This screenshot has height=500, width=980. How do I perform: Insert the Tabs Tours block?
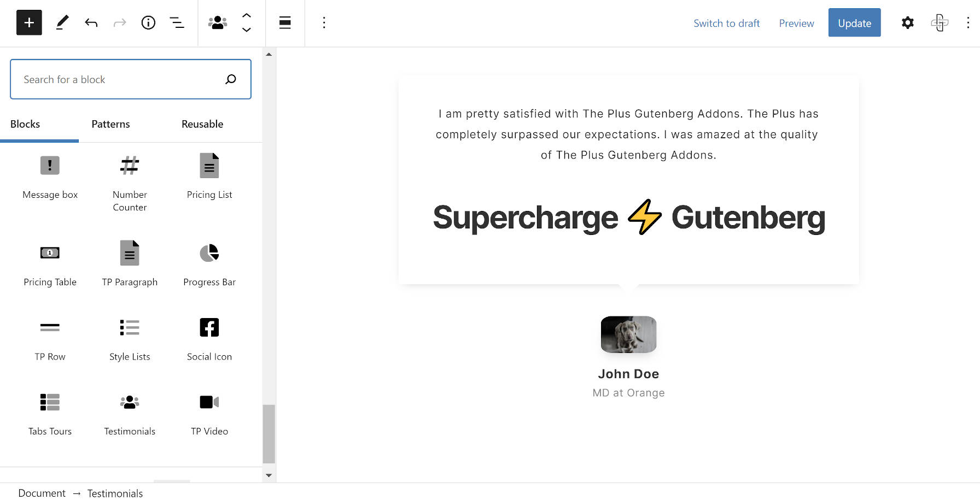tap(50, 411)
